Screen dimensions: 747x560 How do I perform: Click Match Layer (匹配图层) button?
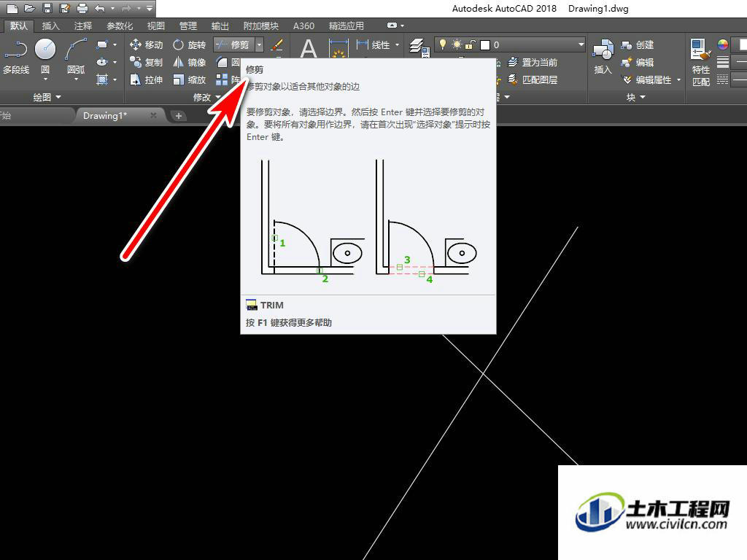click(x=533, y=79)
